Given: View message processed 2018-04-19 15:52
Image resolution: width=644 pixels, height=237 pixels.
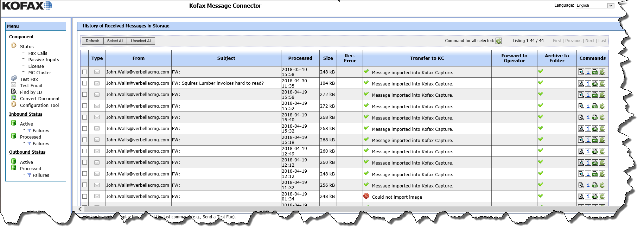Looking at the screenshot, I should point(581,106).
